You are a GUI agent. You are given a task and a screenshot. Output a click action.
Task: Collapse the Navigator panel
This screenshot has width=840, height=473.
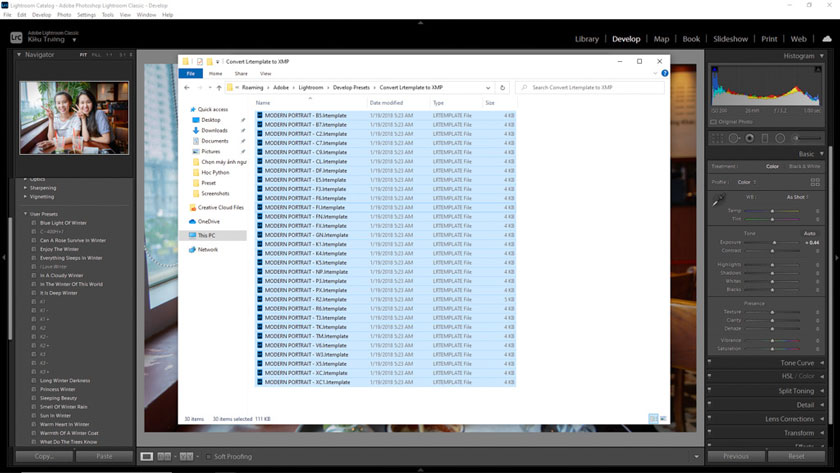[x=19, y=55]
